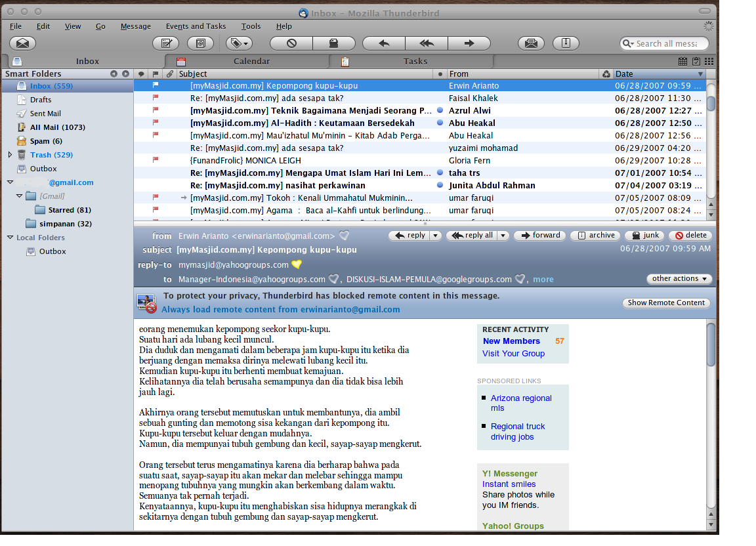This screenshot has width=756, height=546.
Task: Click the Show Remote Content button
Action: [x=666, y=303]
